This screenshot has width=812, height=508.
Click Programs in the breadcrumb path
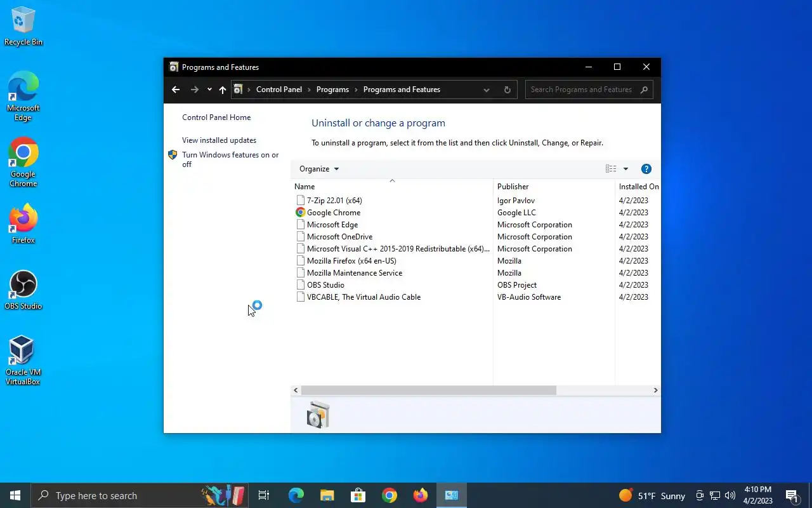click(x=332, y=90)
